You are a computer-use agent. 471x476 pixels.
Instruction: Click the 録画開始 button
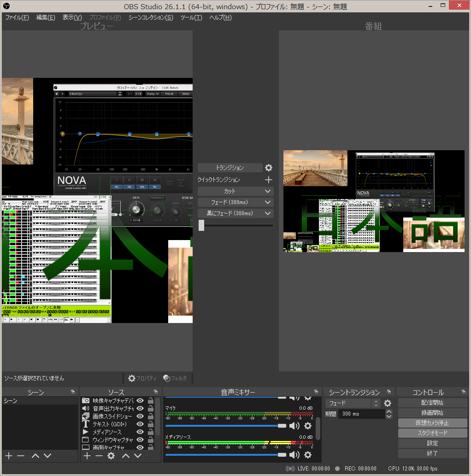[432, 413]
